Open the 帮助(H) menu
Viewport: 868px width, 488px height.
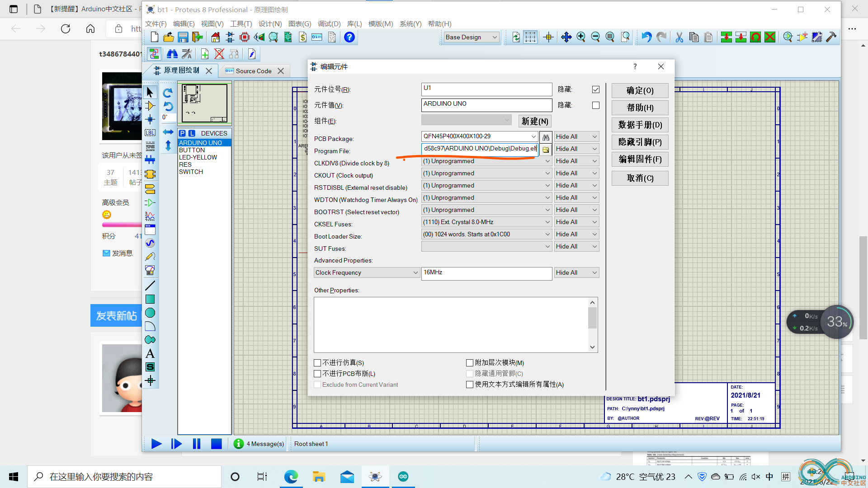click(439, 24)
